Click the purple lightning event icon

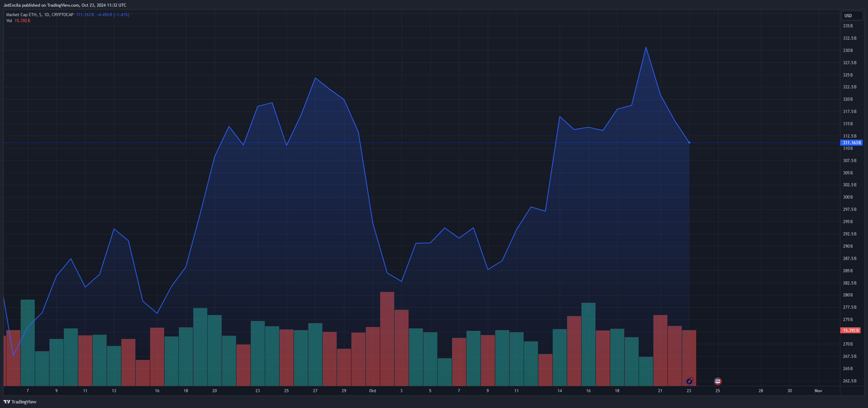689,381
